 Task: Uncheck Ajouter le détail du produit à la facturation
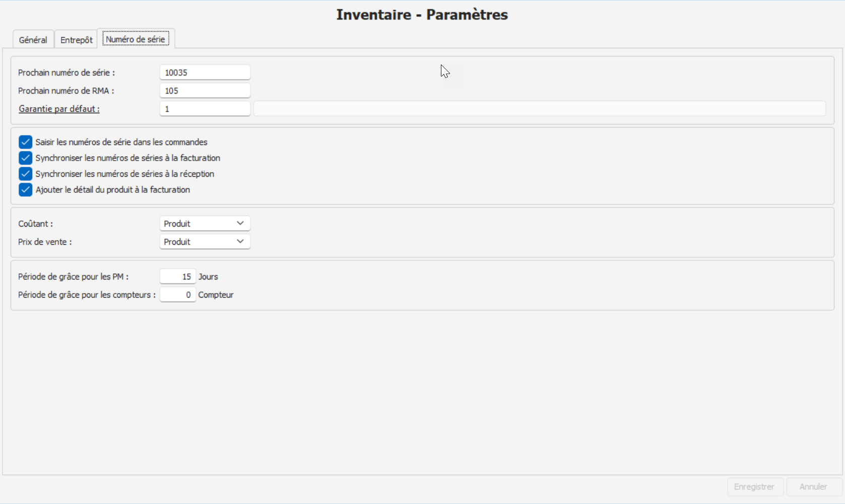point(25,190)
